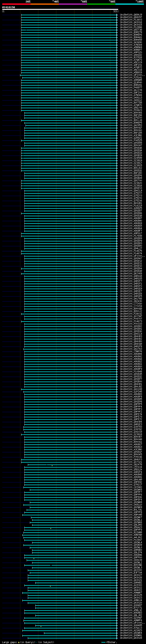Viewport: 146px width, 644px height.
Task: Select the UniRef100_A2ZCK0 label
Action: 131,585
